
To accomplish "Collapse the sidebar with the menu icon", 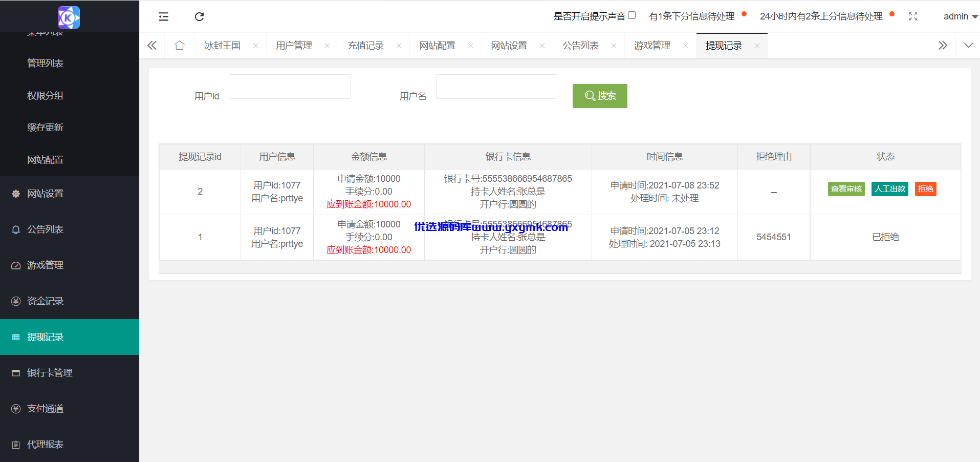I will coord(163,16).
